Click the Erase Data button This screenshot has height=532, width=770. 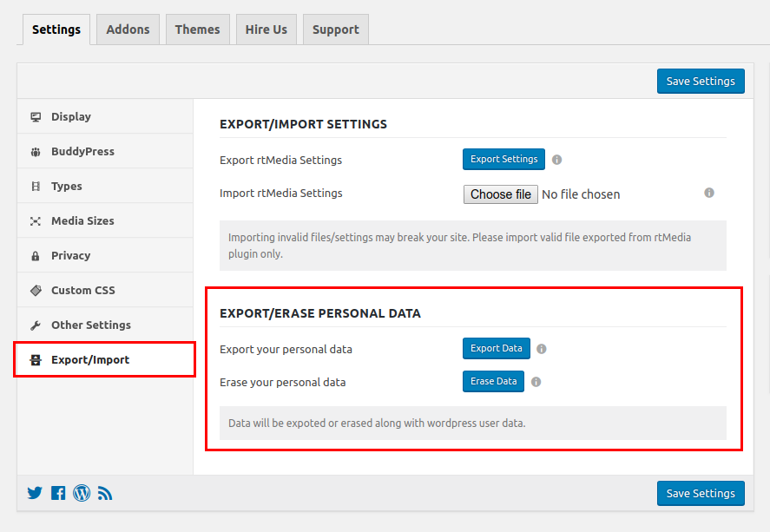tap(493, 381)
